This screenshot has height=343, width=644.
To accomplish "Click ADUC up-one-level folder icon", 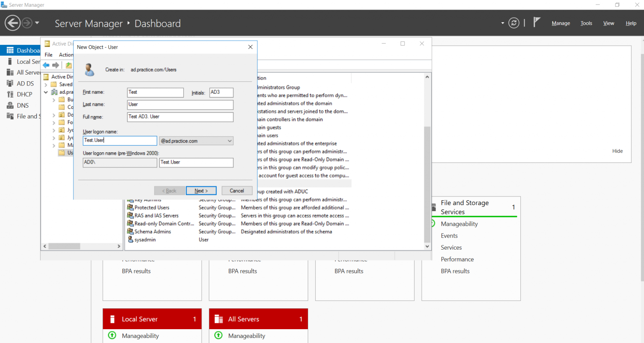I will (69, 65).
